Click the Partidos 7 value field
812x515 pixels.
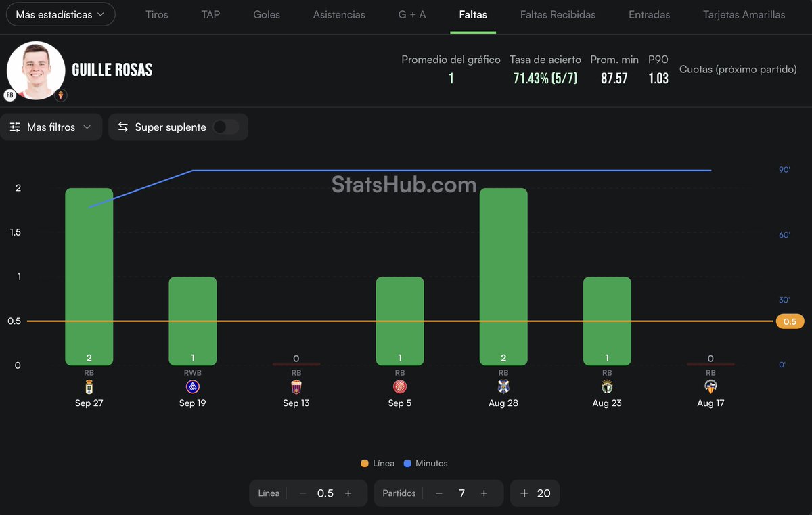461,493
